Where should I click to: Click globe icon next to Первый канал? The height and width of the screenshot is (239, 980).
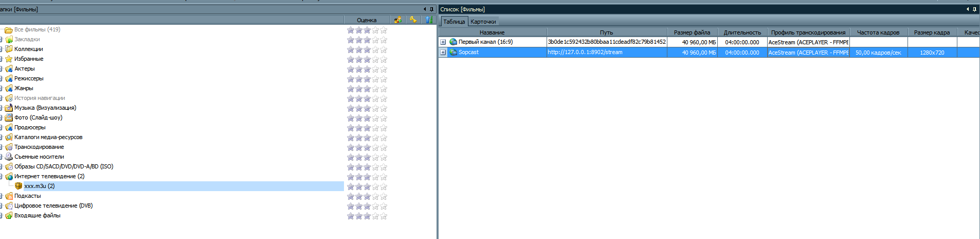(453, 42)
